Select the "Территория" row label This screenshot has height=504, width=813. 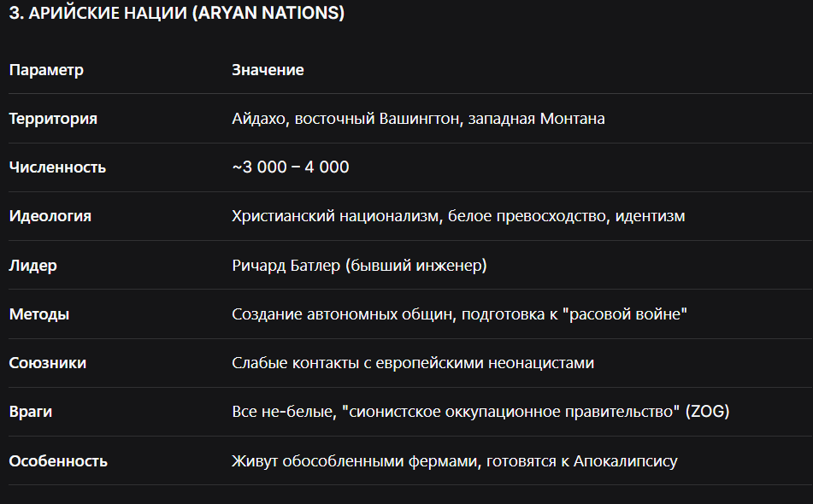point(53,119)
